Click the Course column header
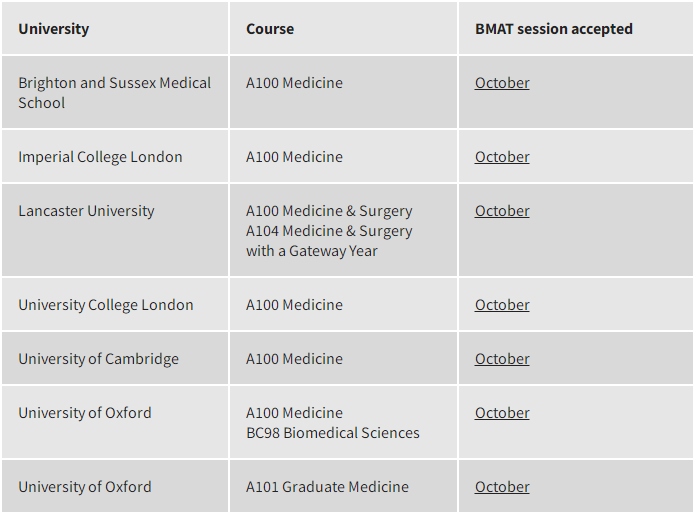This screenshot has width=695, height=514. [270, 29]
